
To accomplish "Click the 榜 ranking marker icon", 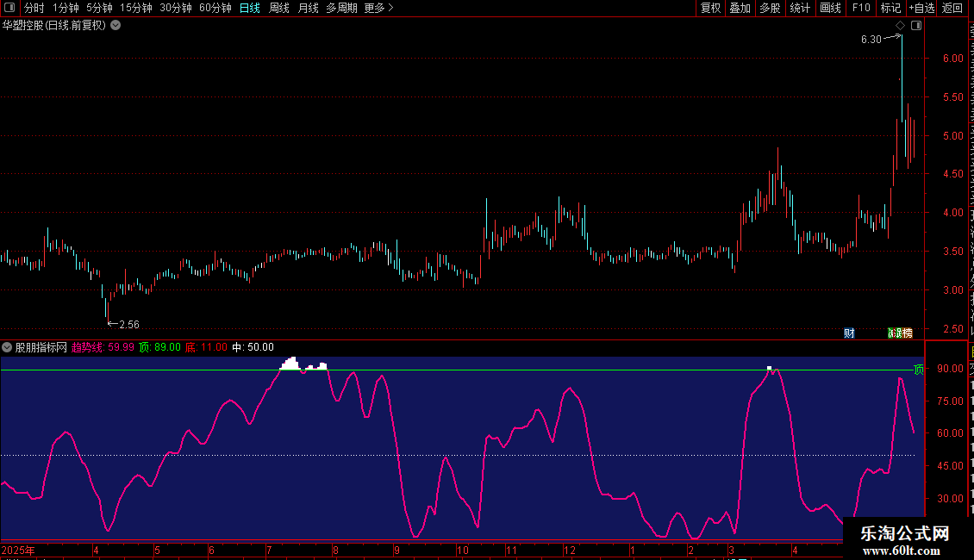I will click(x=907, y=333).
